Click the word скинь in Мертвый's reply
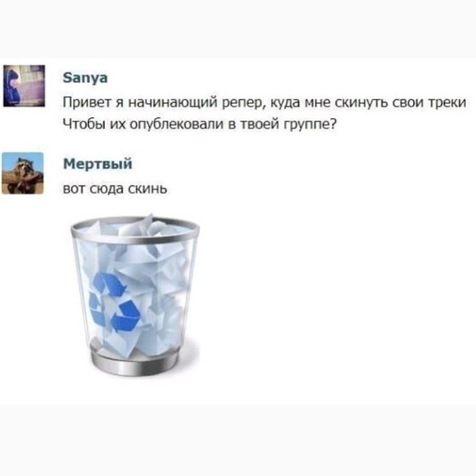Viewport: 476px width, 476px height. [147, 189]
